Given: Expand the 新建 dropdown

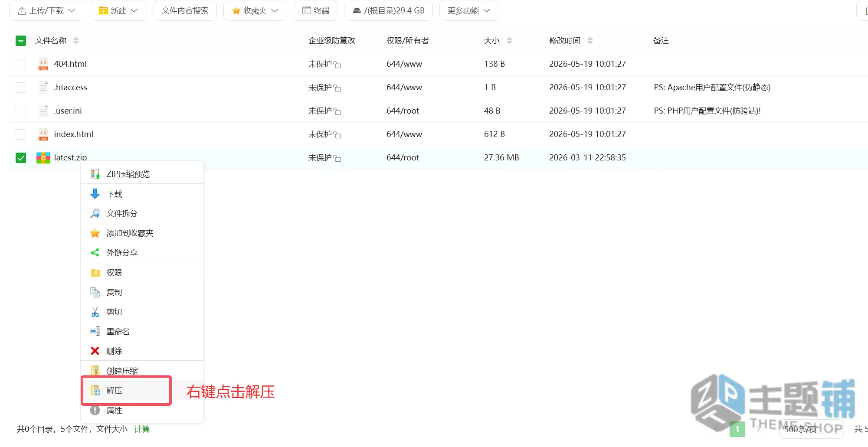Looking at the screenshot, I should [118, 10].
